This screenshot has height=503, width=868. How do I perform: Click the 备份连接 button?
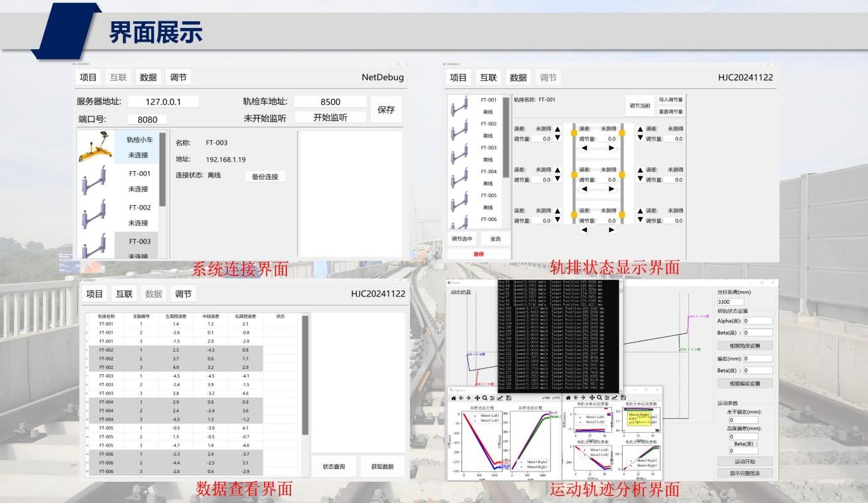(x=265, y=177)
